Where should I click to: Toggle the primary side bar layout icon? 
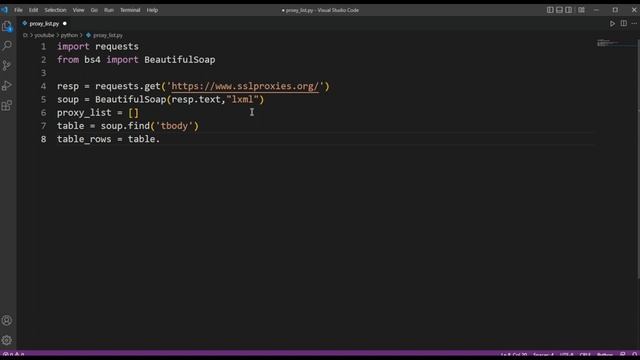550,10
